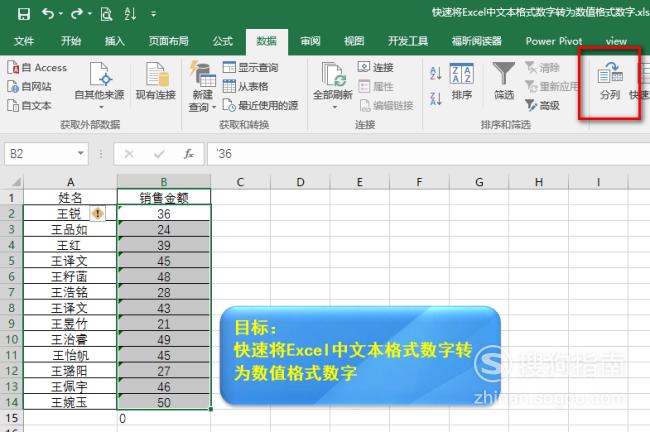This screenshot has height=432, width=650.
Task: Click the formula bar showing '36
Action: pos(429,154)
